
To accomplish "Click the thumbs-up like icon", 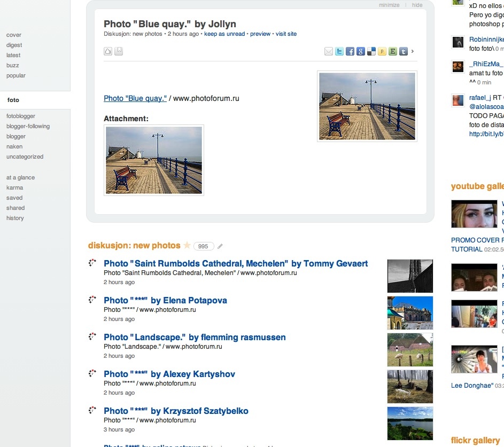I will (x=108, y=51).
